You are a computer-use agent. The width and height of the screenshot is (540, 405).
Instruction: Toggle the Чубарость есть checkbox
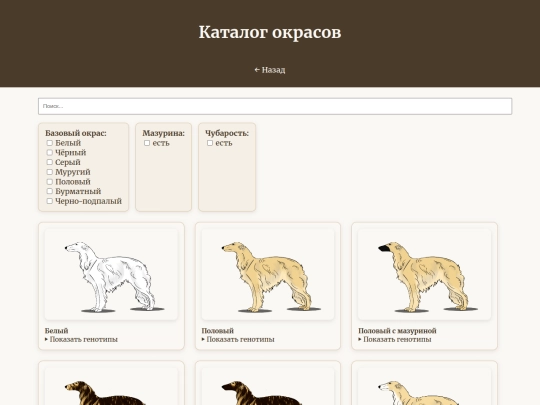[210, 143]
